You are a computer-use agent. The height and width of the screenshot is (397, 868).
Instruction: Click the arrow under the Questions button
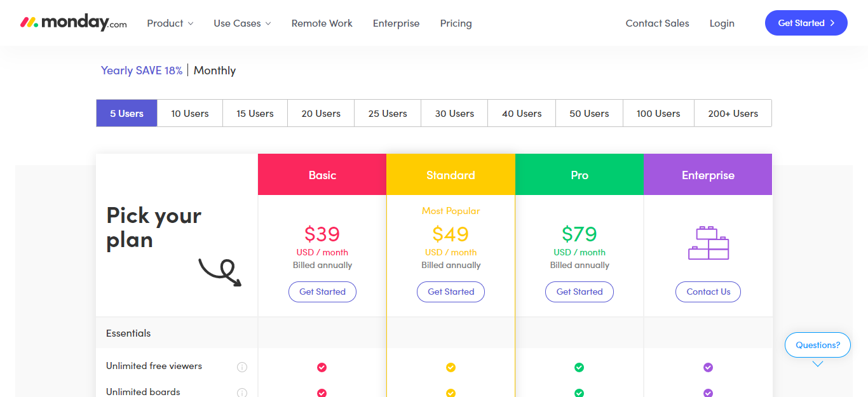click(818, 364)
